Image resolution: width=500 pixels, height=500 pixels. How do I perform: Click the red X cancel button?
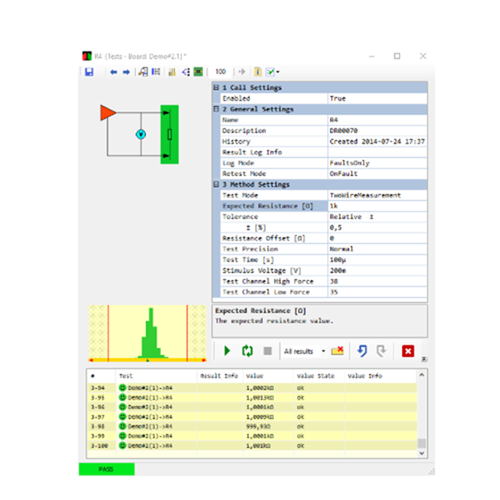click(x=408, y=351)
